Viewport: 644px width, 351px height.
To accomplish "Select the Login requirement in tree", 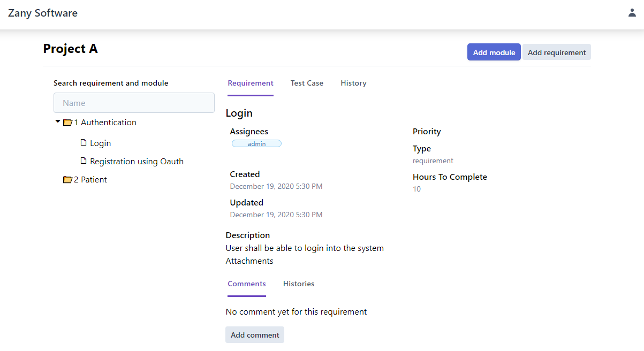I will 100,143.
